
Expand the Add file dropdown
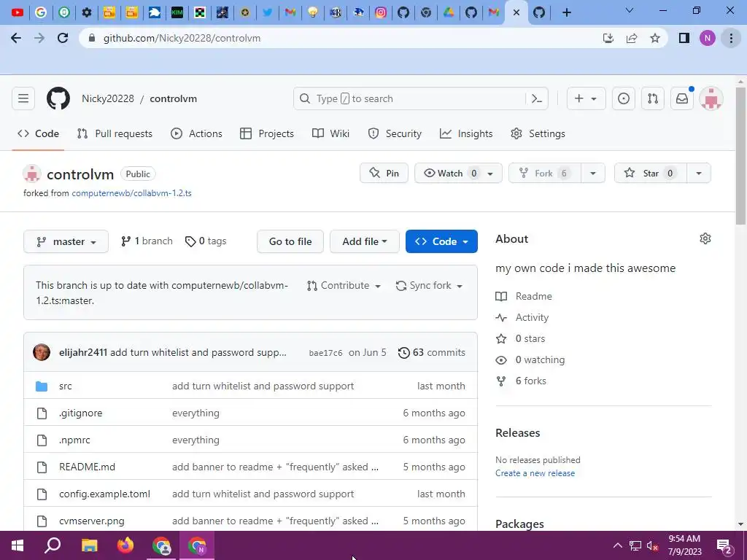[365, 241]
